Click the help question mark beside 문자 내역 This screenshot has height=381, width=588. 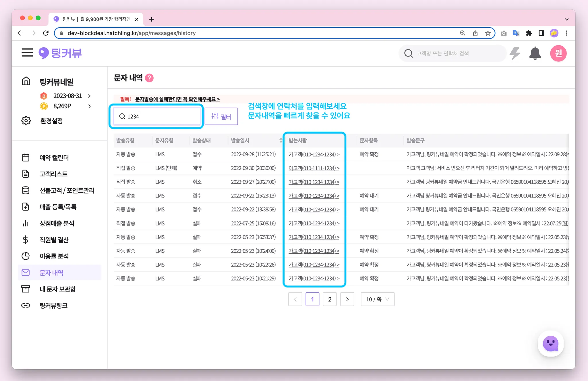pos(149,78)
